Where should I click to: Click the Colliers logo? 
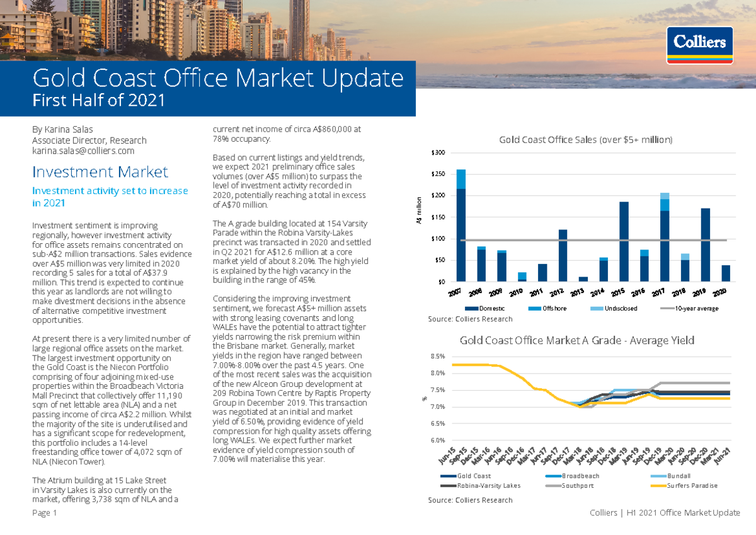pos(699,44)
